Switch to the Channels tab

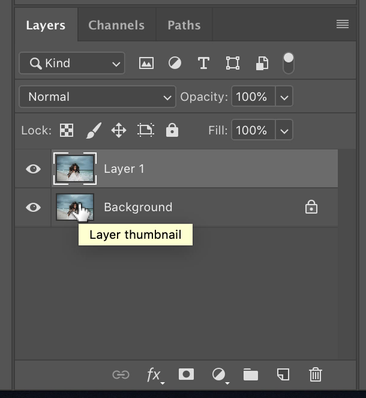(x=116, y=25)
